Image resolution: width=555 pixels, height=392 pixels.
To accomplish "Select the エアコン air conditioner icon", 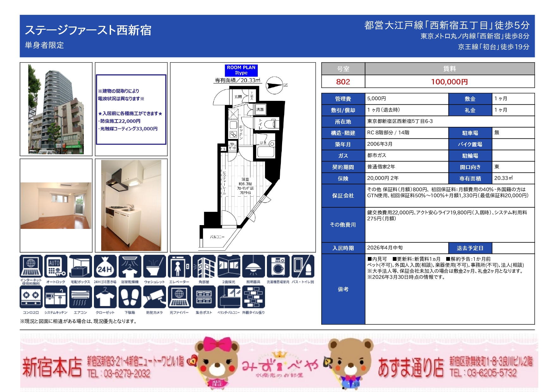I will [80, 297].
